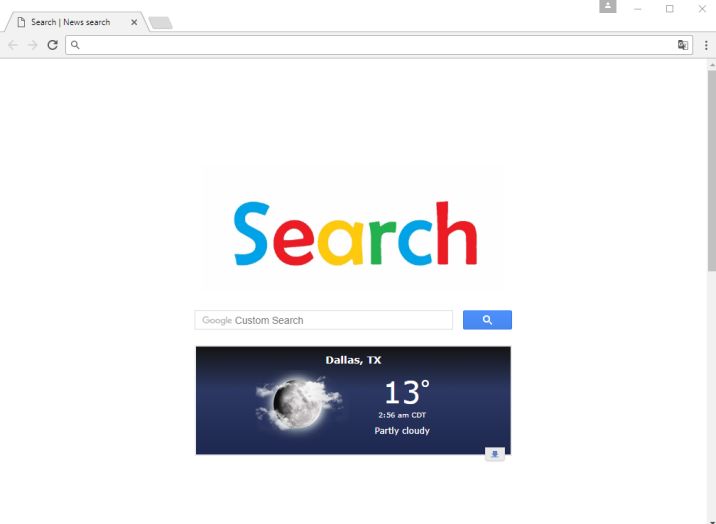This screenshot has height=524, width=716.
Task: Click the scrollbar up arrow
Action: pos(712,65)
